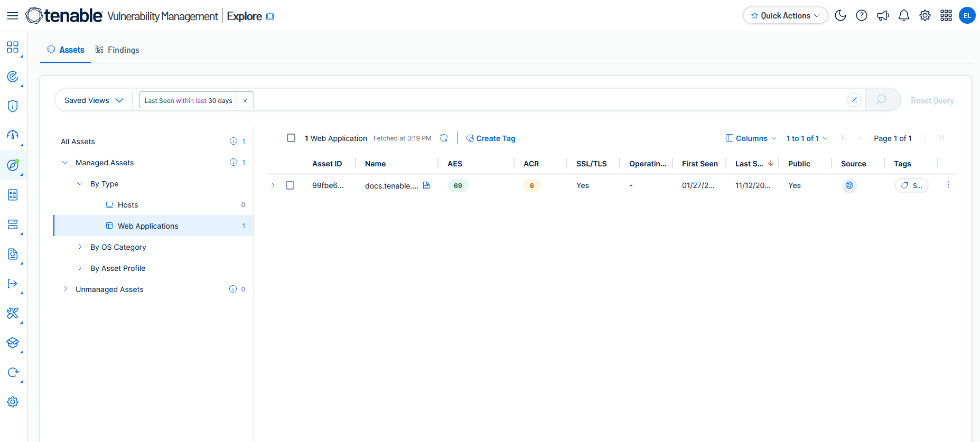Expand the Unmanaged Assets tree node

pos(65,289)
